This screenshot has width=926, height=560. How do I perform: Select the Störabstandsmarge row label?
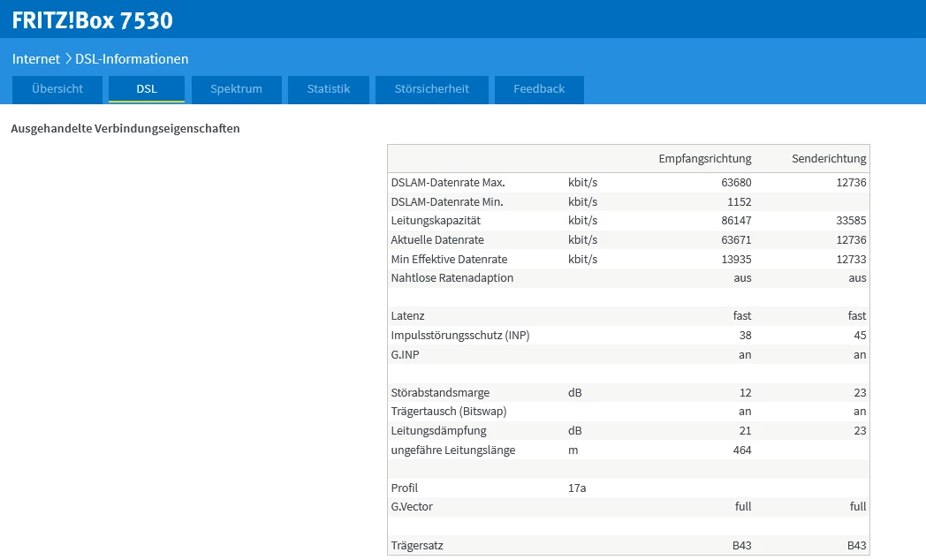pyautogui.click(x=440, y=393)
